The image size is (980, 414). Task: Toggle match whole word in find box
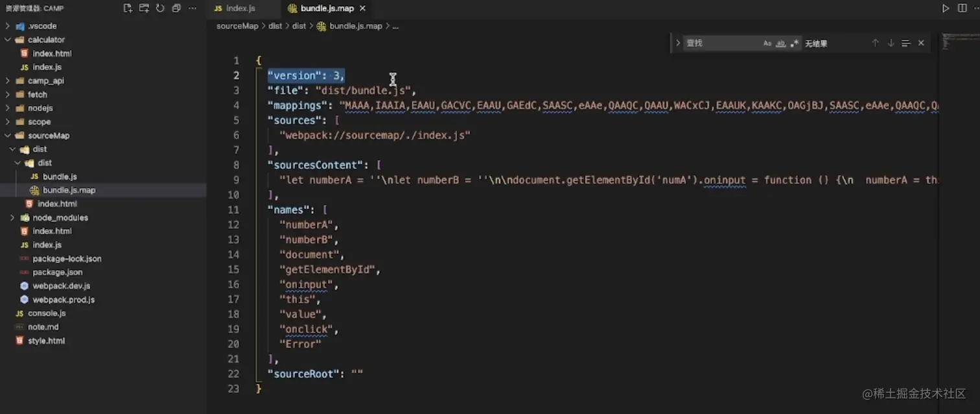781,43
